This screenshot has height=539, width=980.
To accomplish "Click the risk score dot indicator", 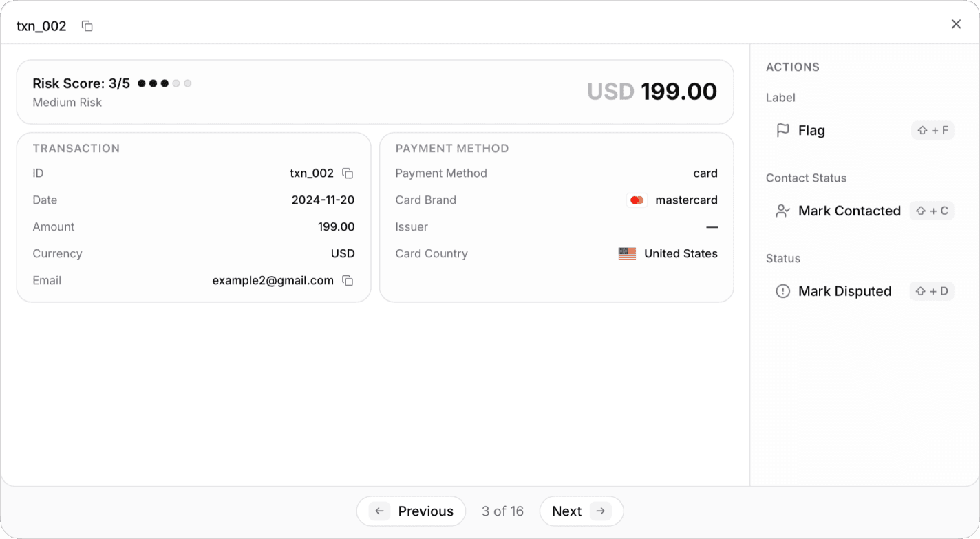I will 164,83.
